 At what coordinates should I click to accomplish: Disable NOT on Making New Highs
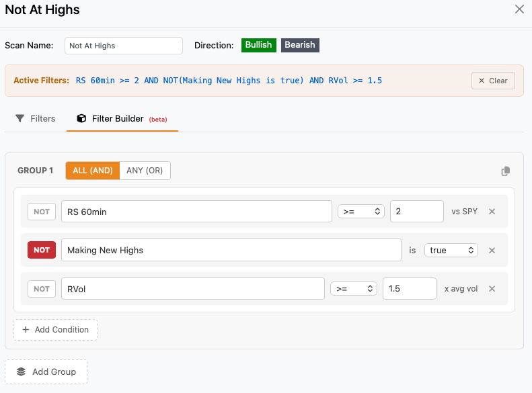pos(42,251)
